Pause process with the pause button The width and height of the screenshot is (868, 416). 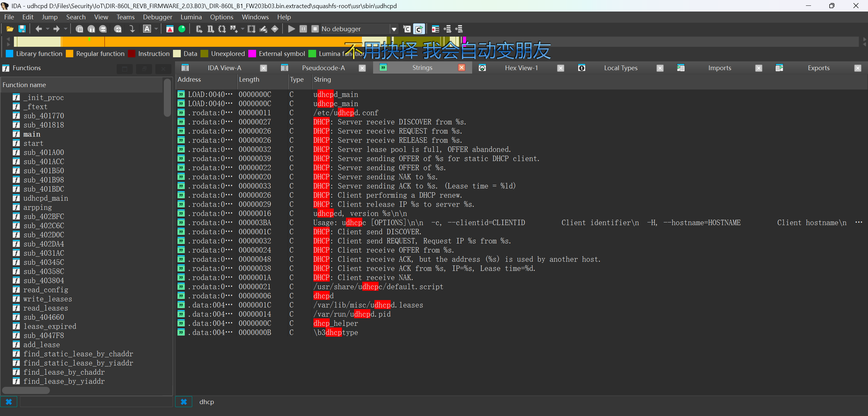(303, 29)
